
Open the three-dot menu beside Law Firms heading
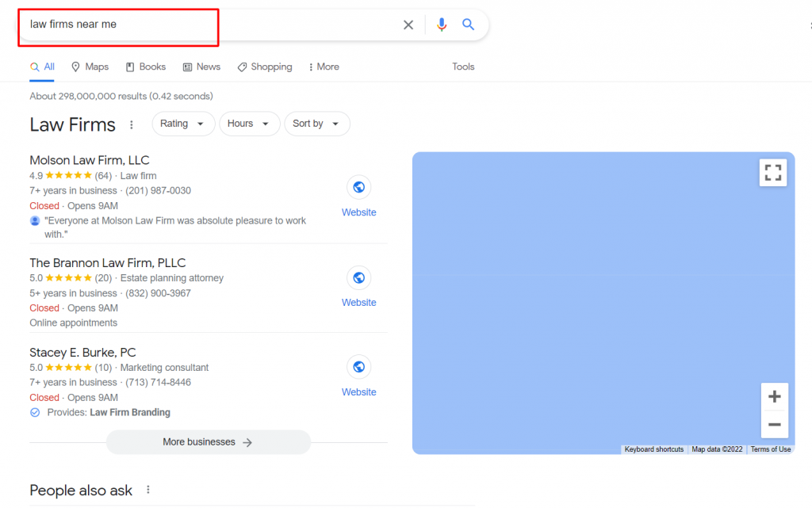tap(131, 124)
